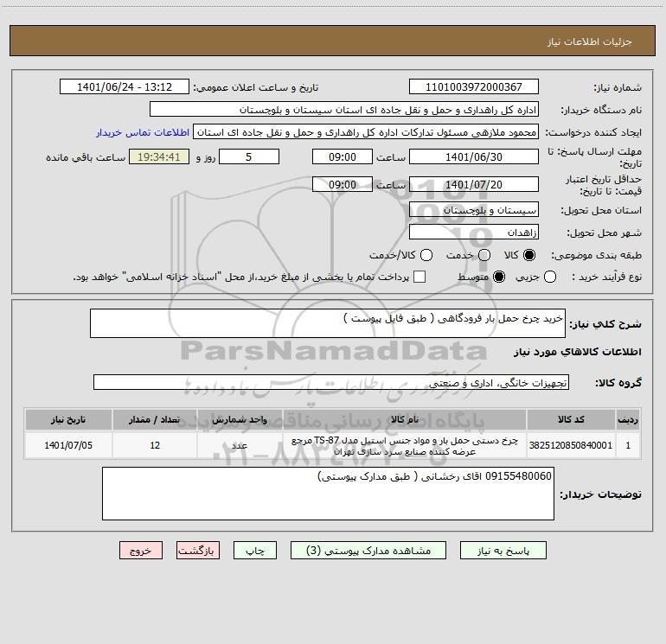Click the unit cell عدد
666x644 pixels.
[240, 445]
